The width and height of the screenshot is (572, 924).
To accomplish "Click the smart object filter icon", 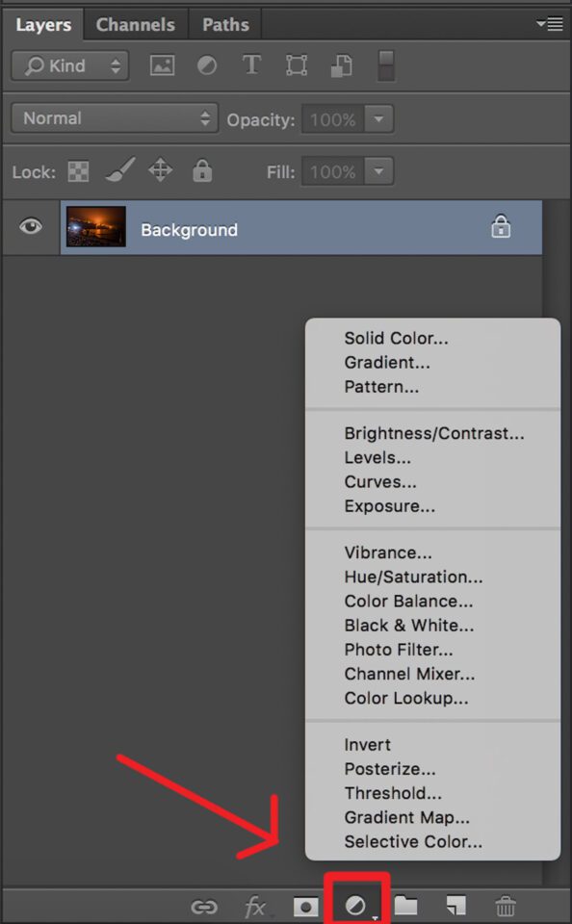I will pos(342,65).
